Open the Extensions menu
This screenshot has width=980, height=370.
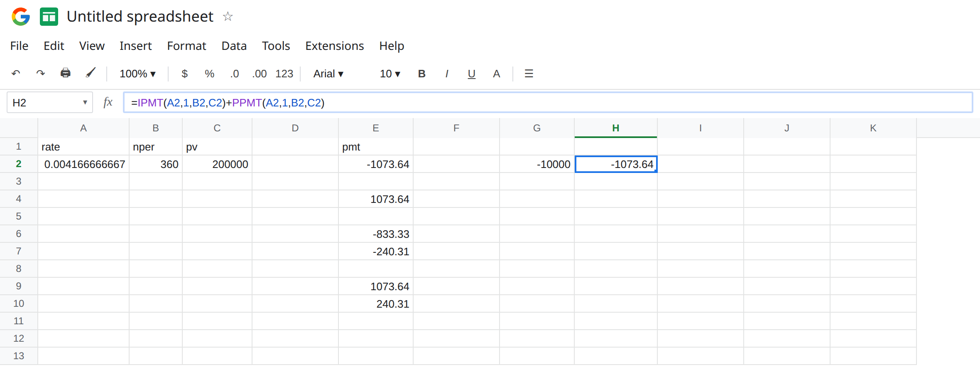click(334, 46)
